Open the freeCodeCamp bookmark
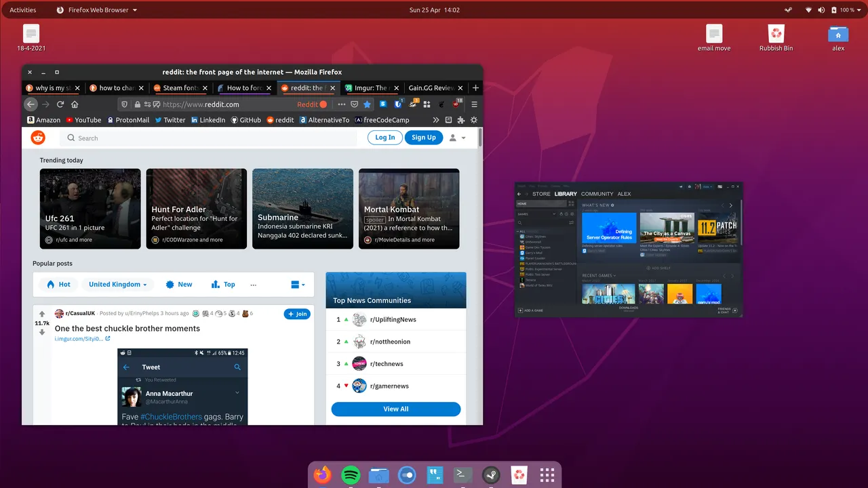The width and height of the screenshot is (868, 488). 382,120
